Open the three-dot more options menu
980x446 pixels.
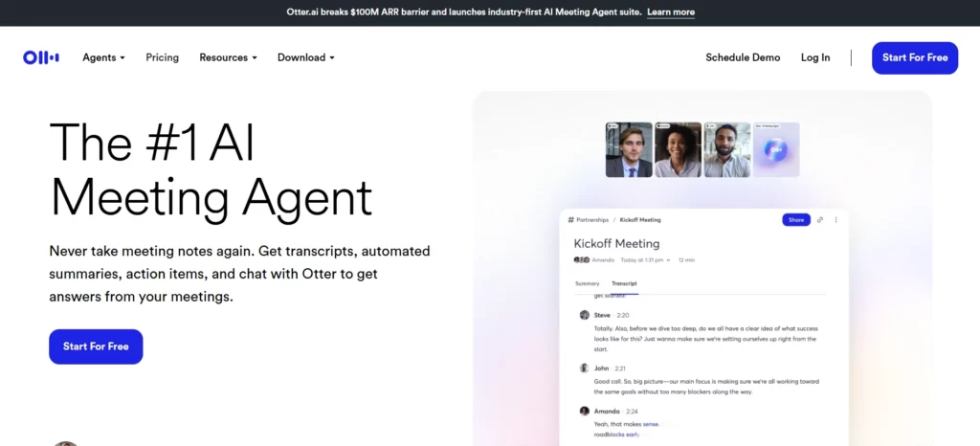point(835,220)
